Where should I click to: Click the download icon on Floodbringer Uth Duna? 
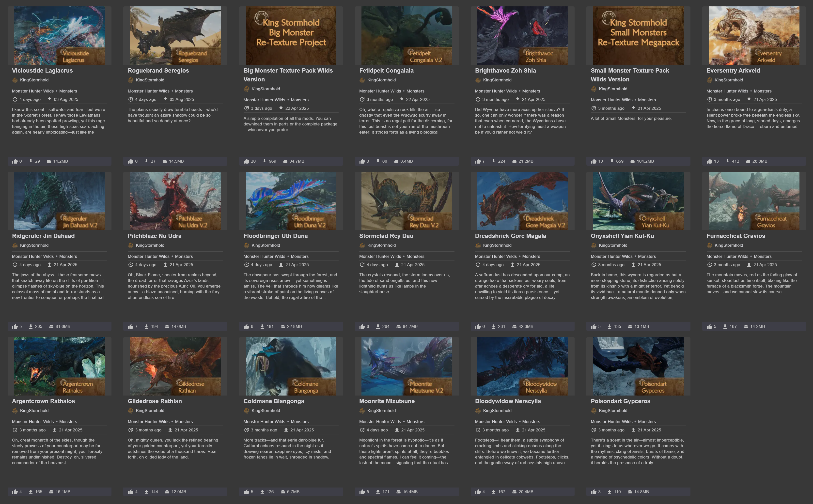point(262,327)
